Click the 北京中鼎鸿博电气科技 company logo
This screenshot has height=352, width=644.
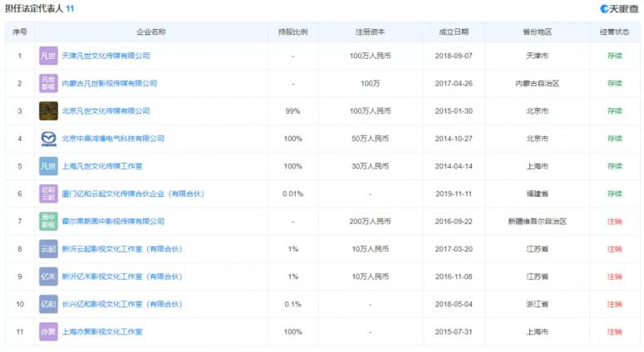[48, 139]
